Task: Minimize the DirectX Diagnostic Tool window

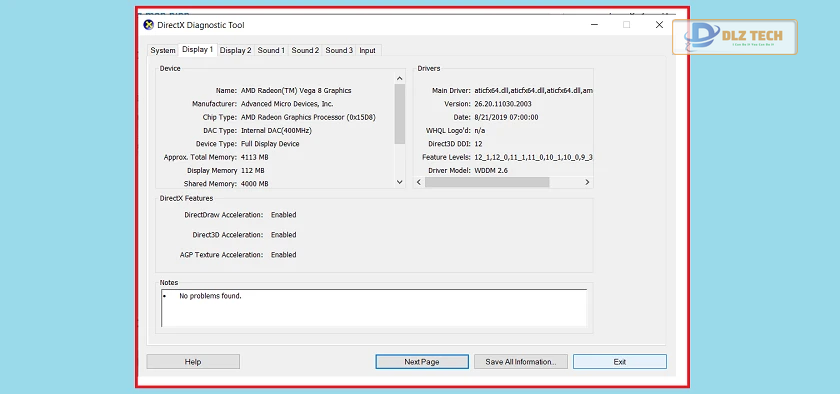Action: tap(595, 25)
